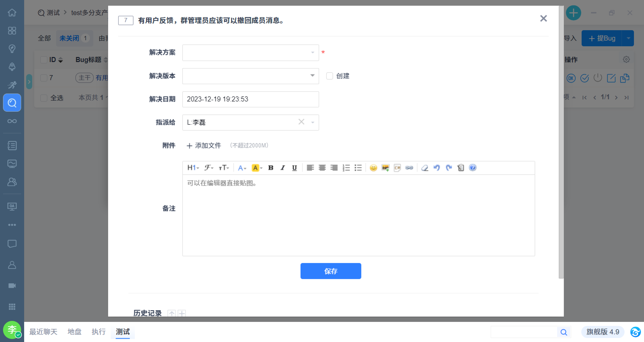This screenshot has width=644, height=342.
Task: Switch to the 执行 bottom tab
Action: click(98, 332)
